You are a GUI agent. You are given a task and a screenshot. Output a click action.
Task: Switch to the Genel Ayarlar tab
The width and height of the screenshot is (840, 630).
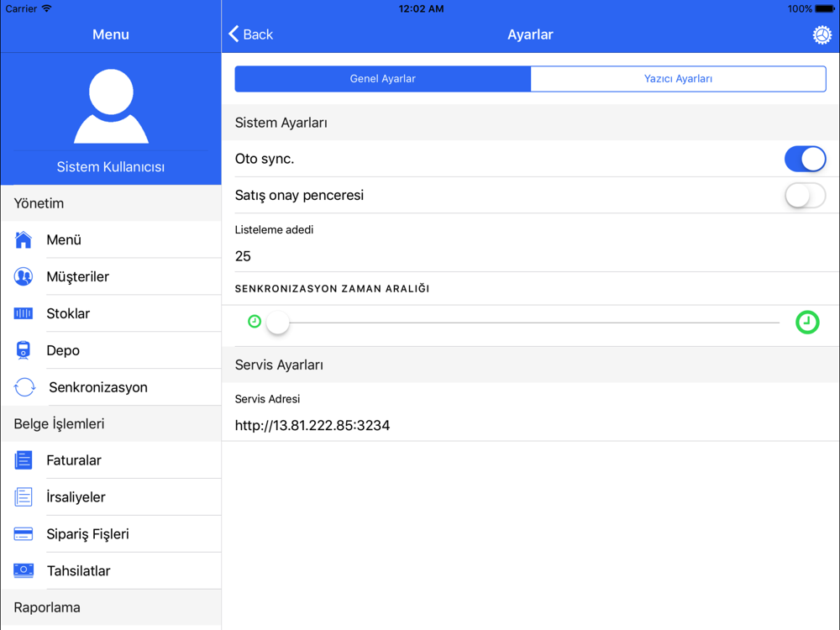(x=383, y=79)
